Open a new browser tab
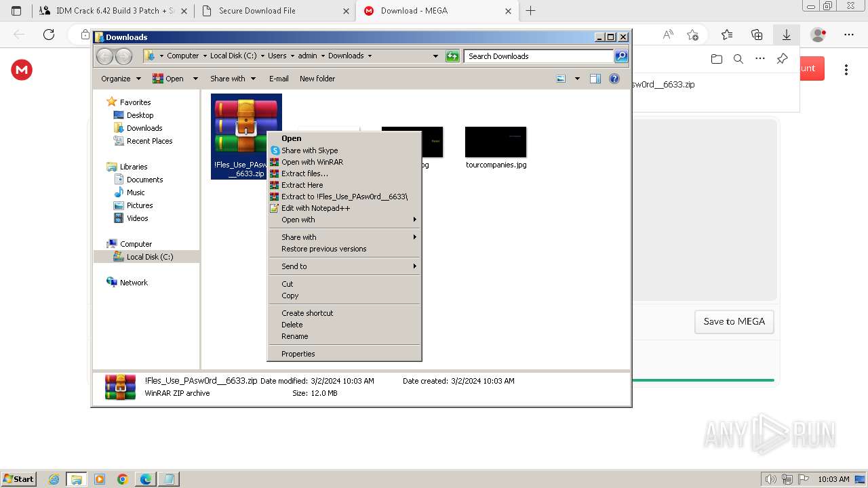868x488 pixels. [531, 11]
